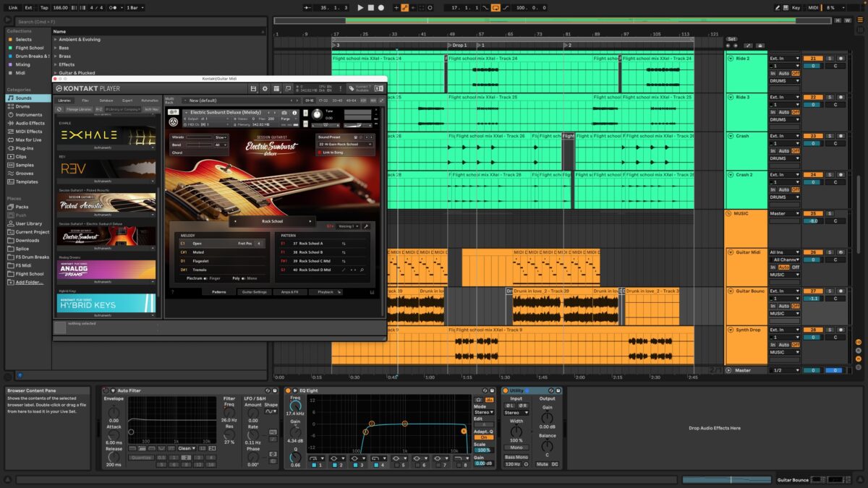
Task: Click next song preset arrow by Rock School
Action: [x=311, y=221]
